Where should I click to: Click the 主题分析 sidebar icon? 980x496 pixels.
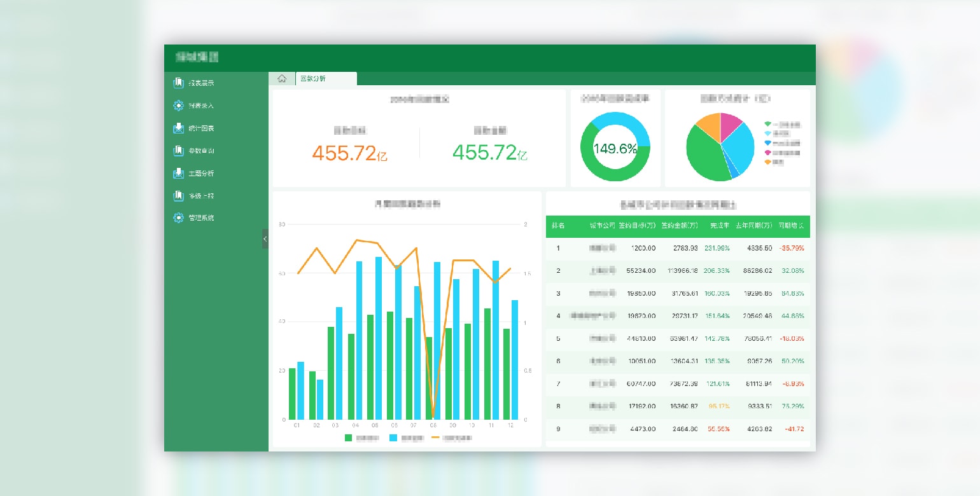tap(179, 173)
